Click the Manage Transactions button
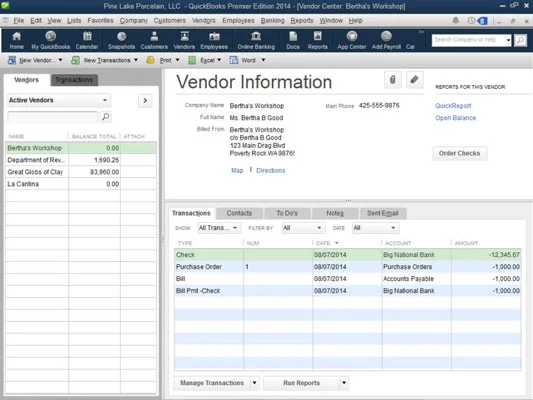 pyautogui.click(x=212, y=383)
